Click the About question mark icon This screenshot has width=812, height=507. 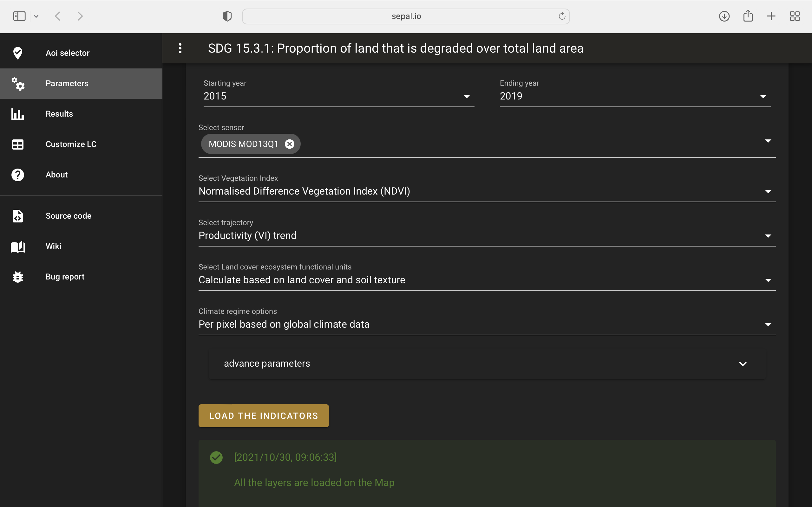tap(18, 175)
